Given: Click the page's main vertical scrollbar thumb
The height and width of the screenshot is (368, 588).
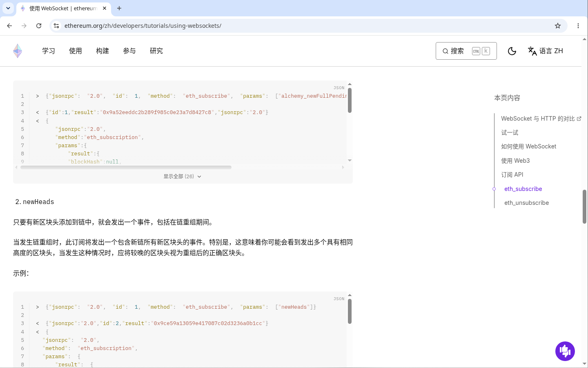Looking at the screenshot, I should pos(584,206).
